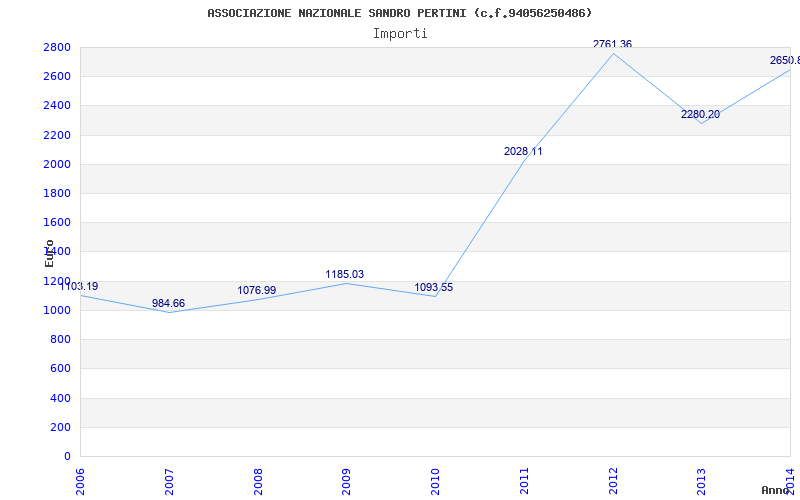Click the 'Anno' x-axis title
The height and width of the screenshot is (500, 800).
pos(775,490)
